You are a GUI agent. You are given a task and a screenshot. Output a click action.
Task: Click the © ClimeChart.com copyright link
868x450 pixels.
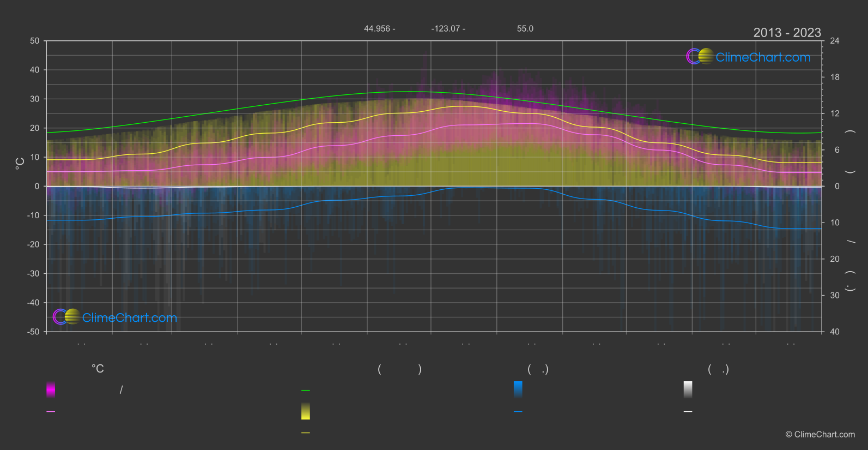820,435
